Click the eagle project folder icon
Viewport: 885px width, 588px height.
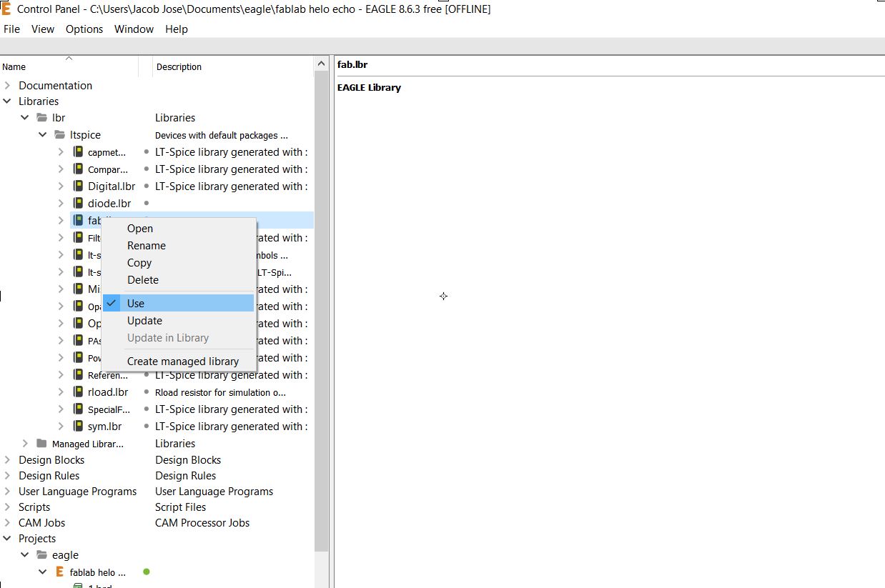[x=42, y=554]
